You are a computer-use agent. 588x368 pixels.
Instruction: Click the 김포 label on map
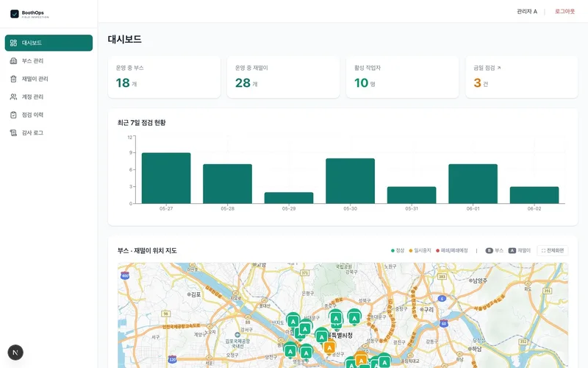pyautogui.click(x=194, y=295)
